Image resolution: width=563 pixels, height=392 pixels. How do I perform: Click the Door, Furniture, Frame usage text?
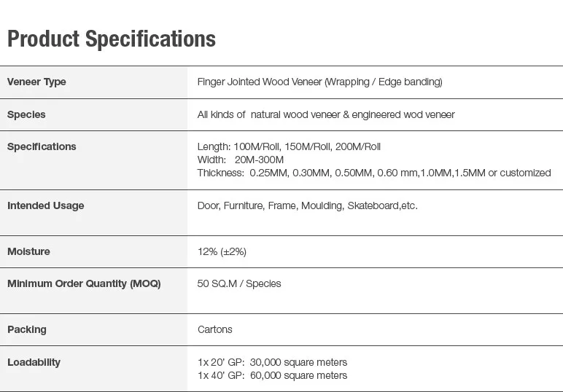(307, 205)
